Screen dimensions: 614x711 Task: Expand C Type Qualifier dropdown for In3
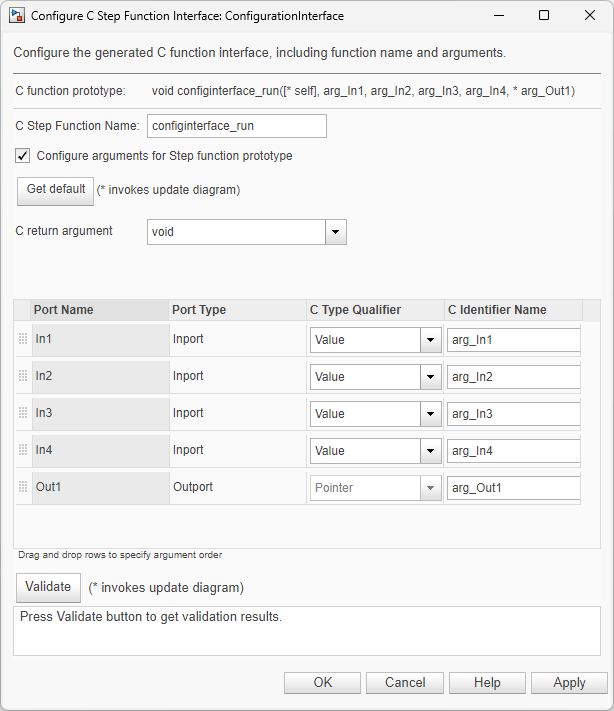431,414
